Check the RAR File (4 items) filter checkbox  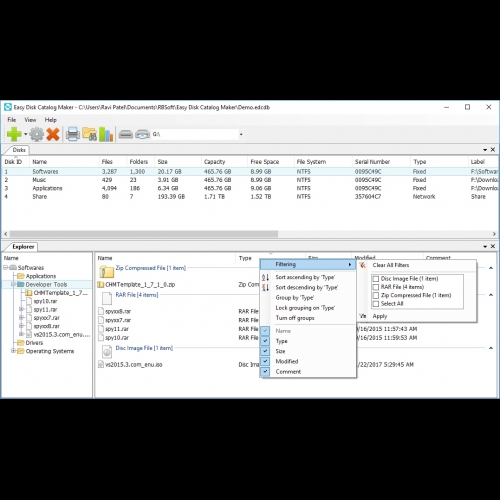point(376,287)
